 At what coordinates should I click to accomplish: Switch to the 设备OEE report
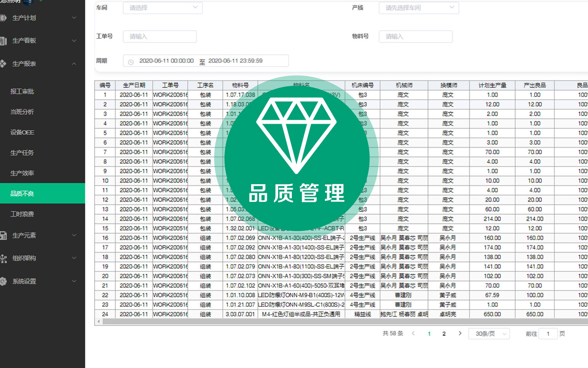coord(22,132)
